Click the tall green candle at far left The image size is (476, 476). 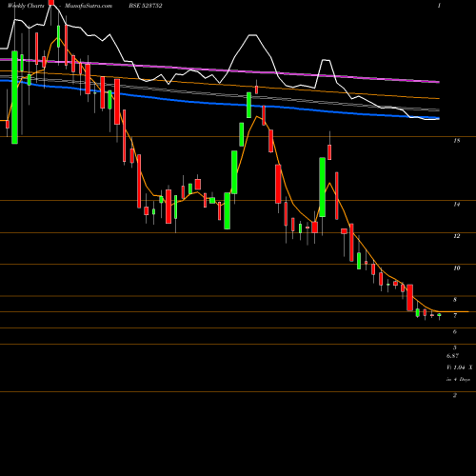(14, 97)
